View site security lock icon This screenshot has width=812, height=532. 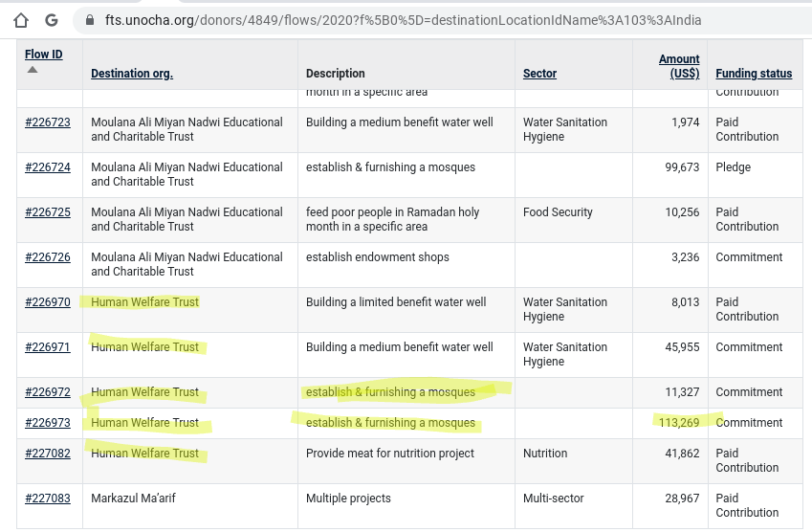[x=90, y=20]
